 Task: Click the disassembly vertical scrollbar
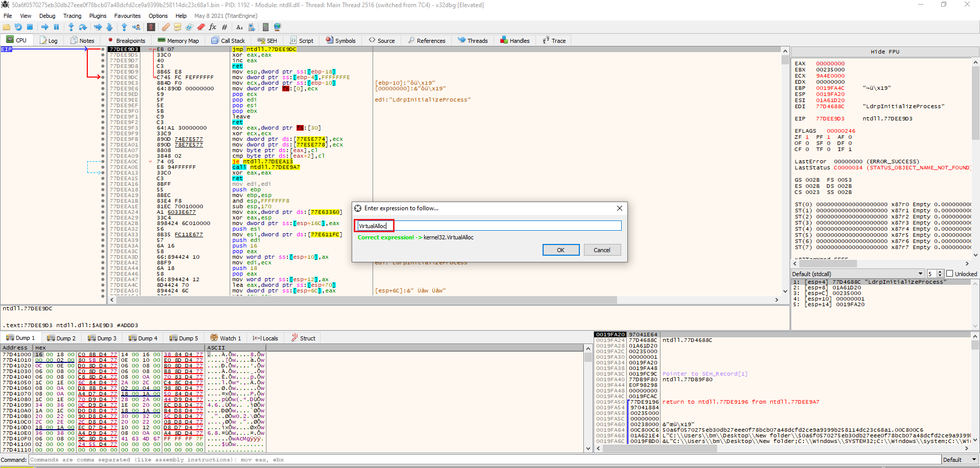[785, 171]
